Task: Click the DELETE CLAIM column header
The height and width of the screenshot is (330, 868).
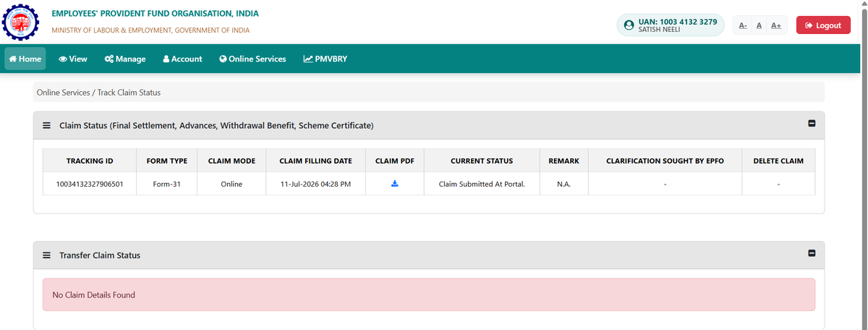Action: [778, 161]
